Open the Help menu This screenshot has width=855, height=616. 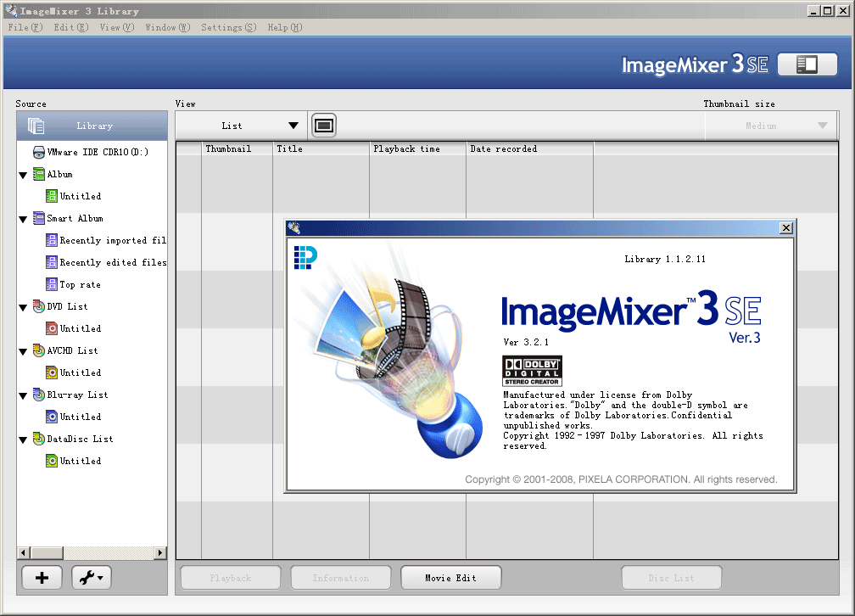pos(285,27)
